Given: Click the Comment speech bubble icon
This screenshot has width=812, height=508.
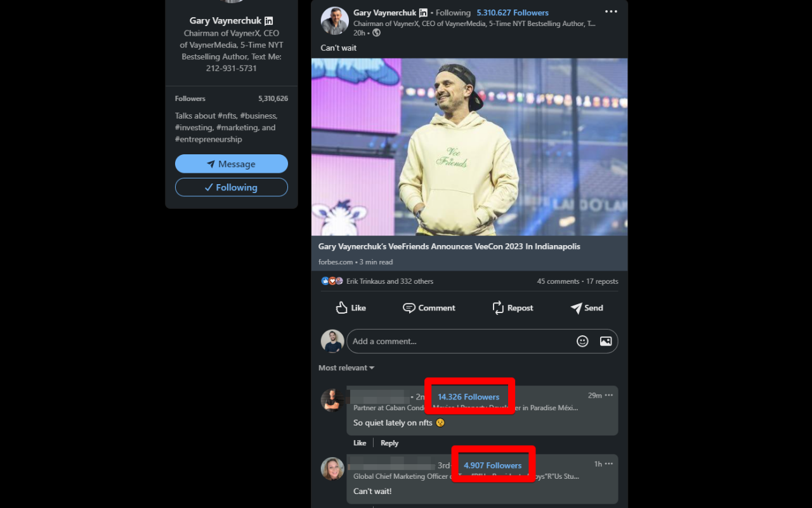Looking at the screenshot, I should click(x=409, y=308).
